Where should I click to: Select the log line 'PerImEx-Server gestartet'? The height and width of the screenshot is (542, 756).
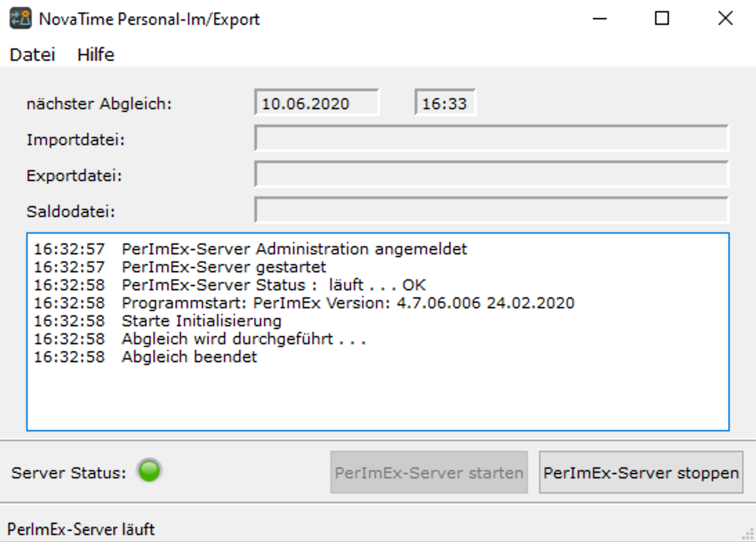coord(180,267)
